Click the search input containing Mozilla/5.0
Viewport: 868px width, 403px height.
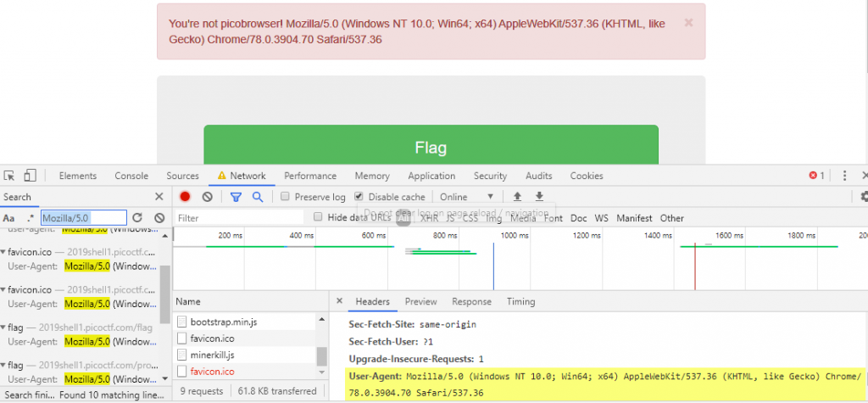point(84,218)
